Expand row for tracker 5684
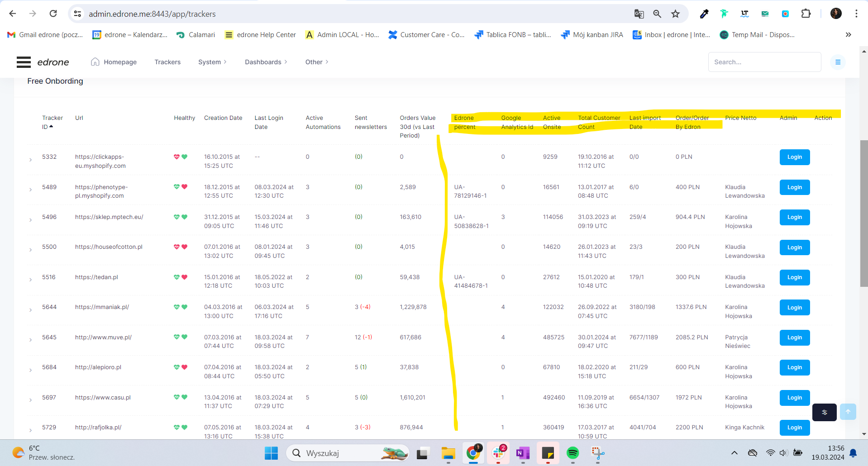Image resolution: width=868 pixels, height=466 pixels. (30, 370)
